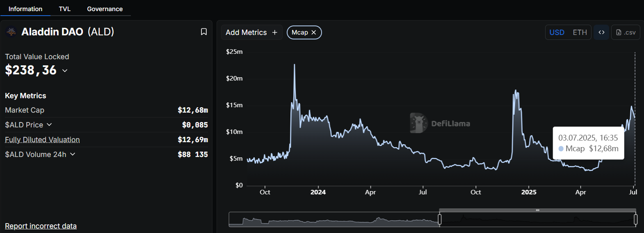Click the Market Cap value $12,68m
This screenshot has height=233, width=644.
(192, 110)
